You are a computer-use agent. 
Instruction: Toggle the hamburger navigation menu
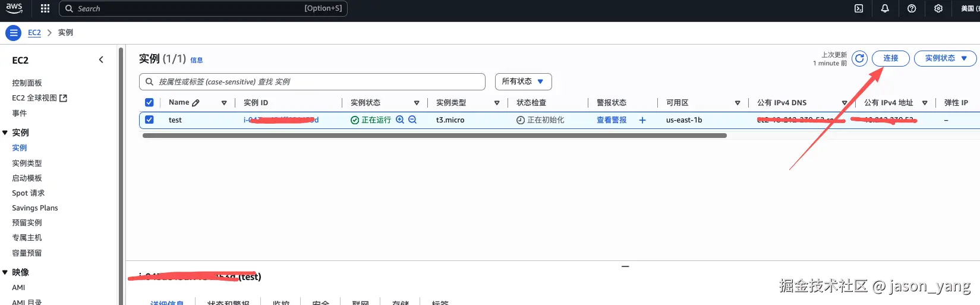(13, 33)
